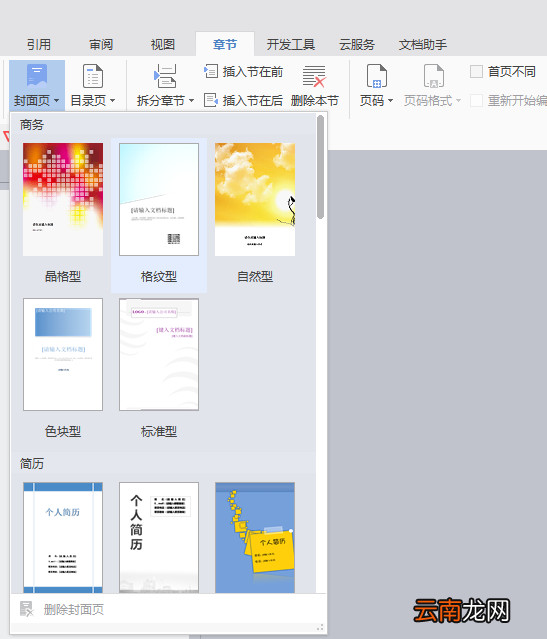The width and height of the screenshot is (547, 639).
Task: Open the 文档助手 tab
Action: click(x=423, y=44)
